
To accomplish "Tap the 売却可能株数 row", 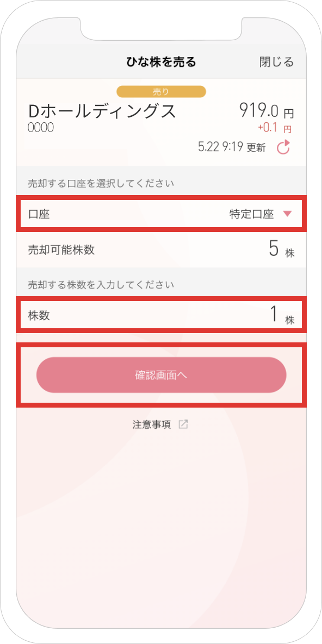I will (x=161, y=250).
